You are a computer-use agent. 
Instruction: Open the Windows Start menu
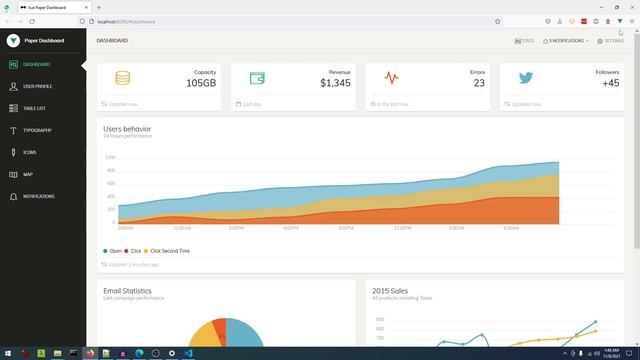[8, 353]
